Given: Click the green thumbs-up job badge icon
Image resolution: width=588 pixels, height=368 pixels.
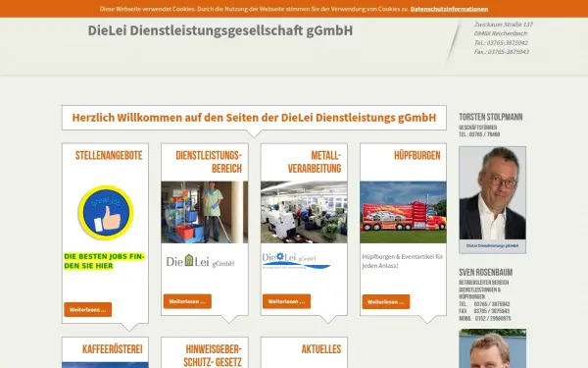Looking at the screenshot, I should click(x=106, y=213).
